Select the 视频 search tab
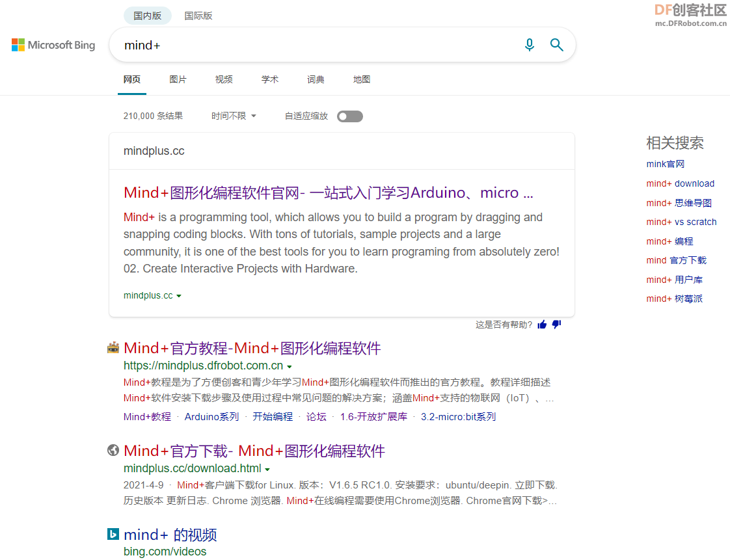730x560 pixels. coord(224,79)
